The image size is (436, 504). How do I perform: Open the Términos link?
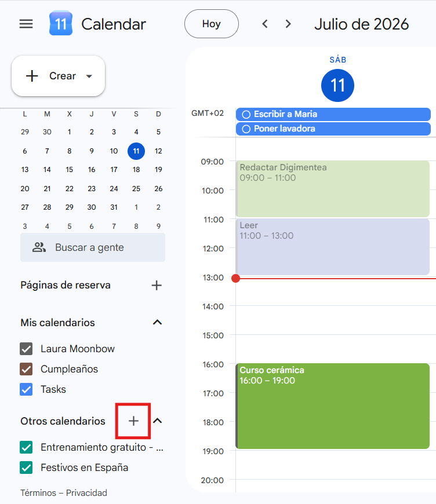[x=38, y=493]
